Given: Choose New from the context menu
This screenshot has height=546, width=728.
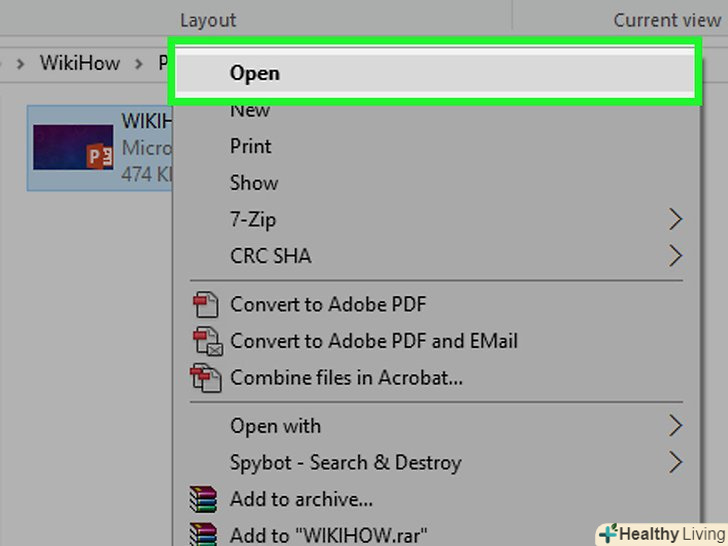Looking at the screenshot, I should pyautogui.click(x=250, y=109).
